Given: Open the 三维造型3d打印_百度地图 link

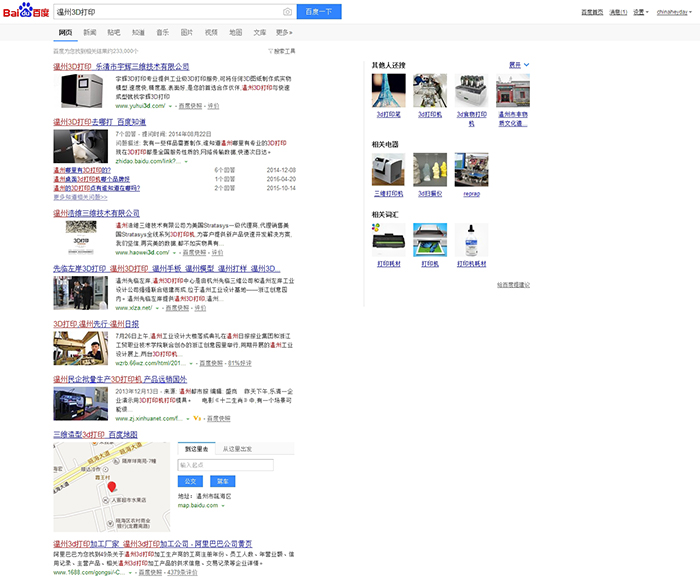Looking at the screenshot, I should pos(96,434).
